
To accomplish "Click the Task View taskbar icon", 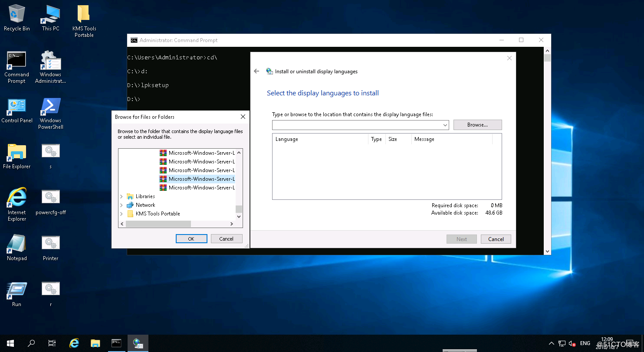I will [52, 343].
